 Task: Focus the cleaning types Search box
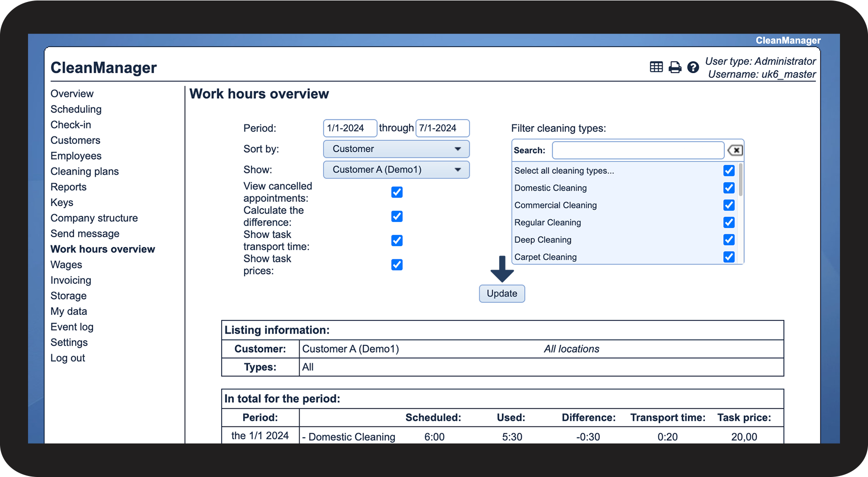coord(638,150)
